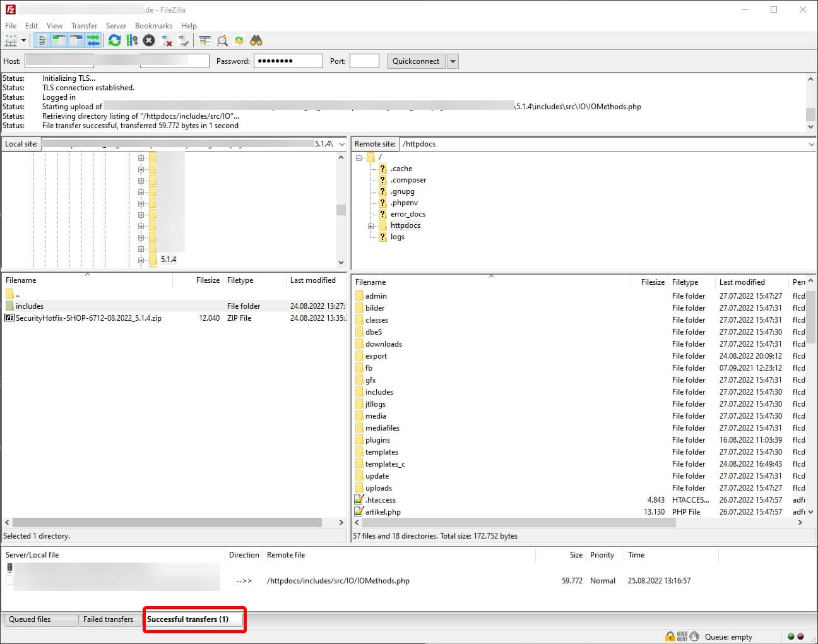Toggle synchronized browsing icon
Screen dimensions: 818x644
point(239,40)
